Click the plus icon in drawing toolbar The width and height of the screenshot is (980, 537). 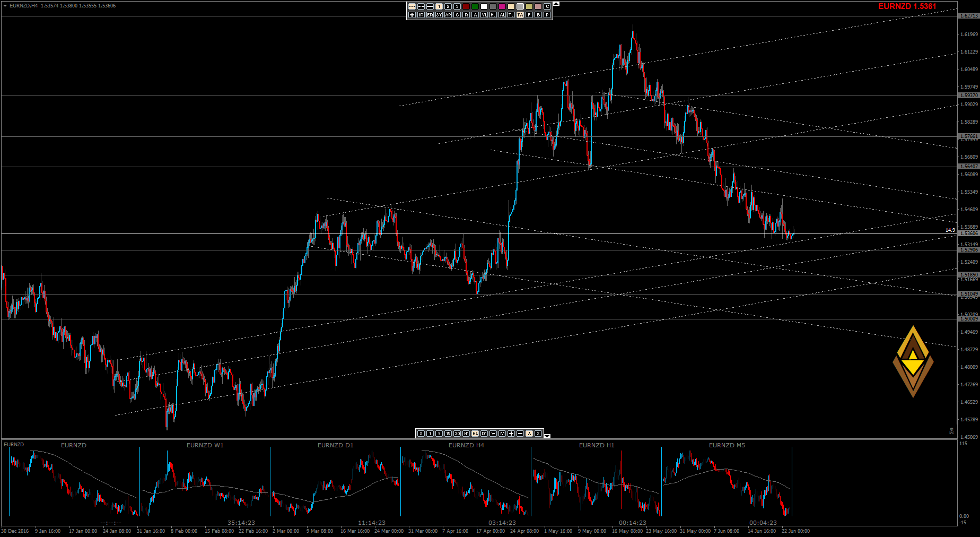click(x=412, y=15)
